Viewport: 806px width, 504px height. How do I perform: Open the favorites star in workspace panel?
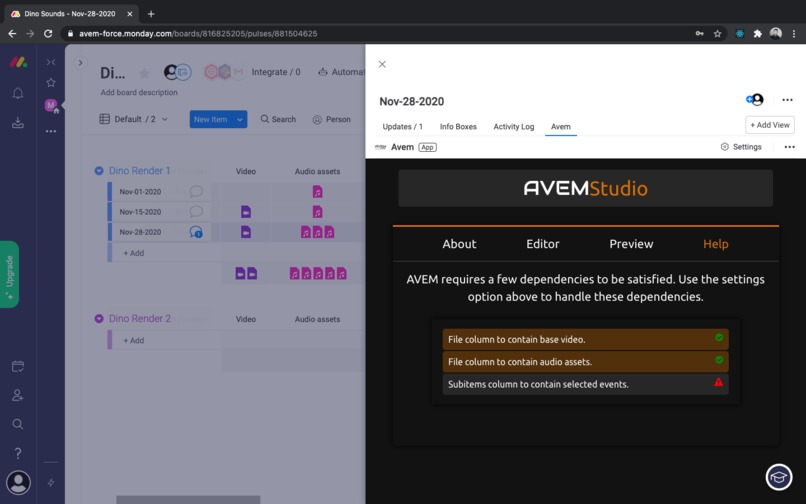point(51,82)
